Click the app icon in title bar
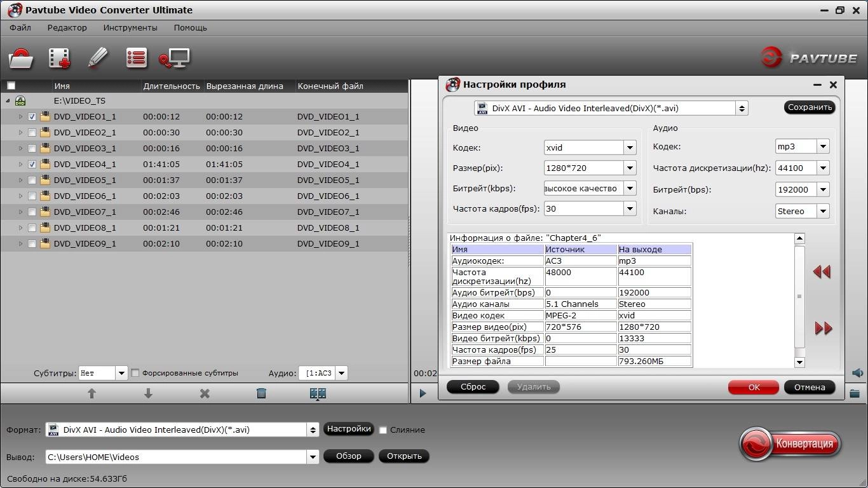Screen dimensions: 868x488 pyautogui.click(x=15, y=10)
